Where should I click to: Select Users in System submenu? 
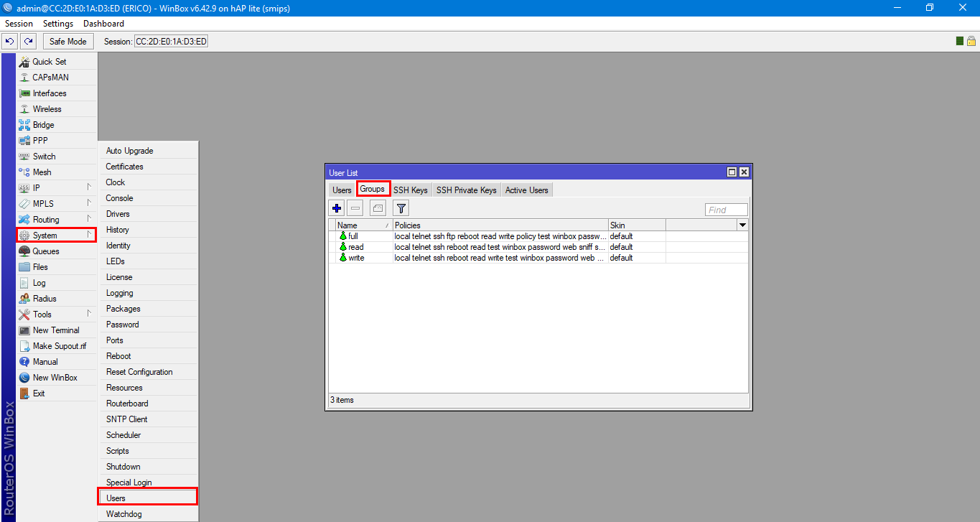pyautogui.click(x=148, y=498)
